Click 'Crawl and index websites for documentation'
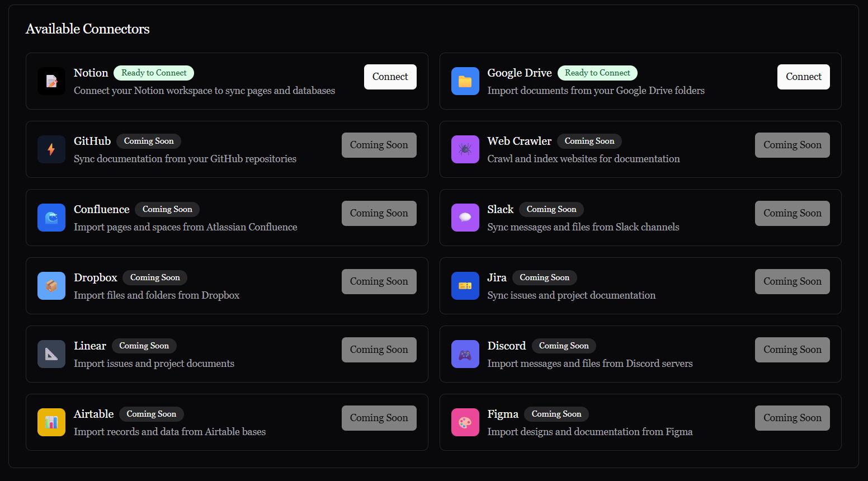 (584, 159)
